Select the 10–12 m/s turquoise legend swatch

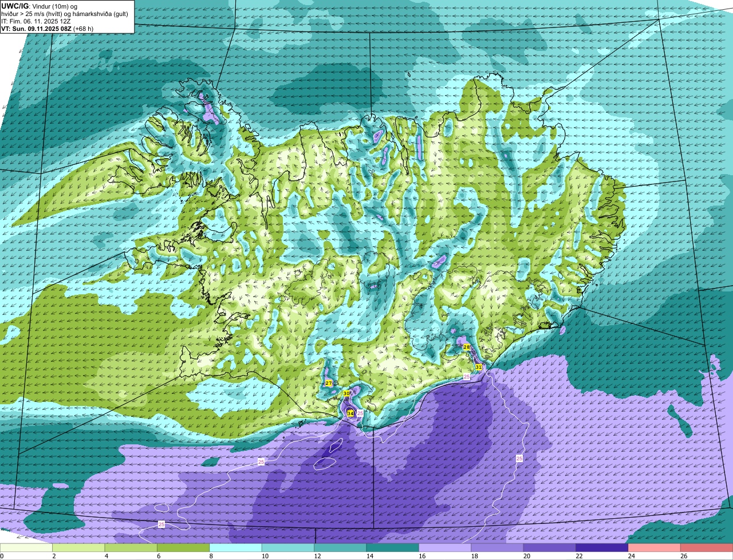pos(288,548)
